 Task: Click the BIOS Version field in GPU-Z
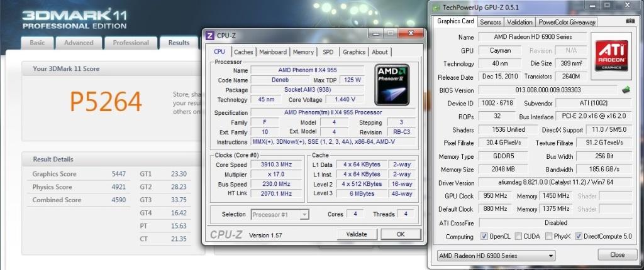click(x=548, y=90)
